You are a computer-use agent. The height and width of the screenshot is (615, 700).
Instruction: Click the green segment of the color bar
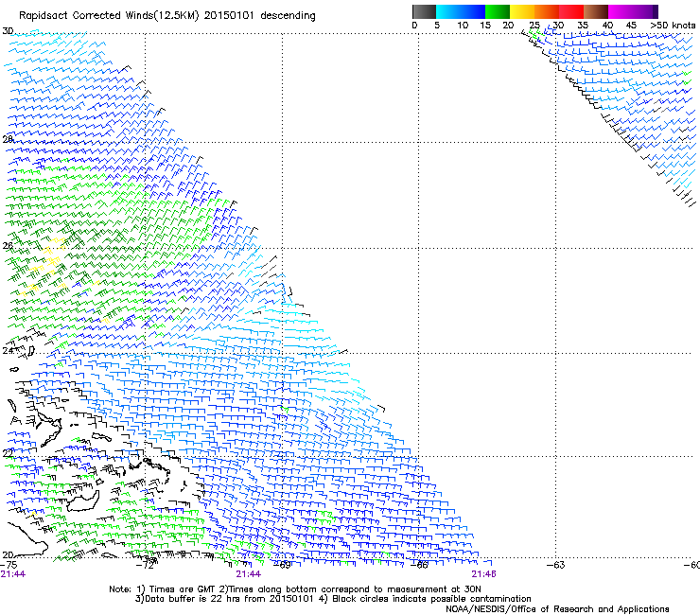tap(498, 11)
